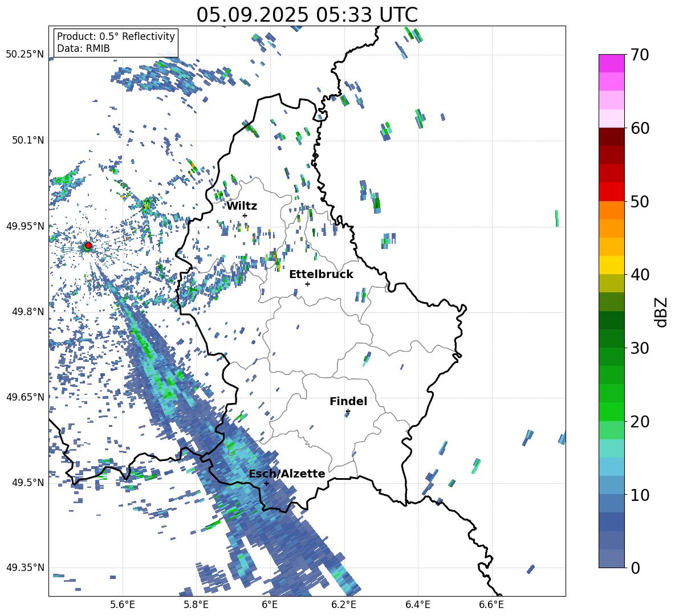The width and height of the screenshot is (675, 616).
Task: Click the bright red colorbar segment at 50
Action: click(x=611, y=192)
